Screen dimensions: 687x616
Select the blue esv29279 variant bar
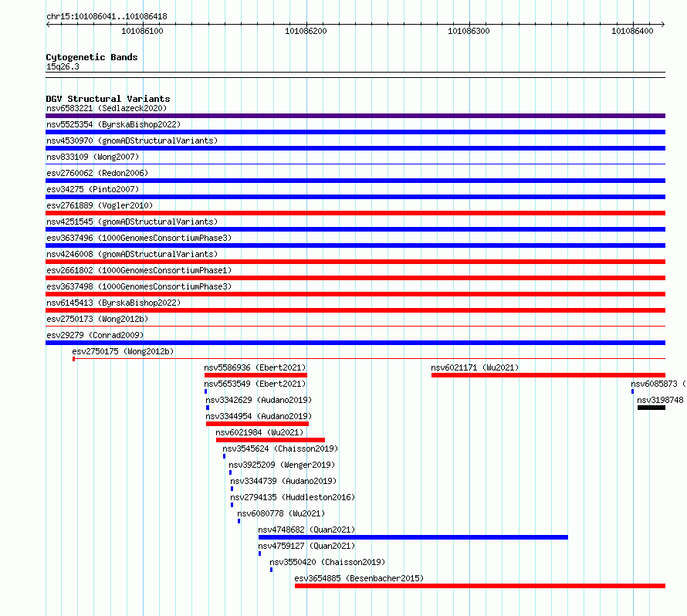[355, 343]
